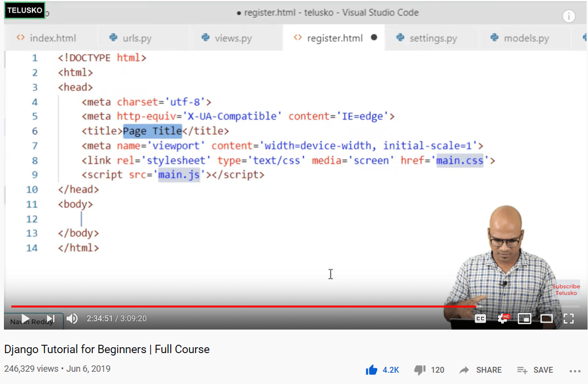Click unsaved dot on register.html tab
Screen dimensions: 588x384
click(374, 37)
